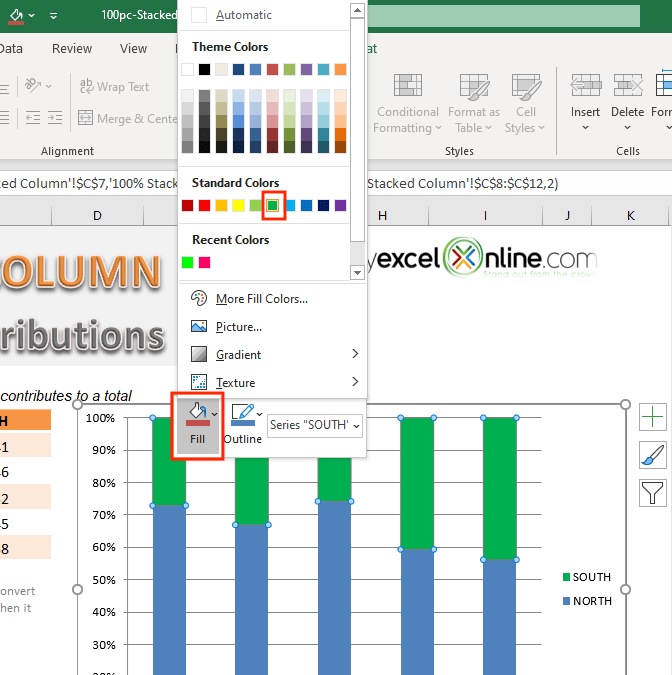Click the Chart Elements plus button
This screenshot has width=672, height=675.
653,417
